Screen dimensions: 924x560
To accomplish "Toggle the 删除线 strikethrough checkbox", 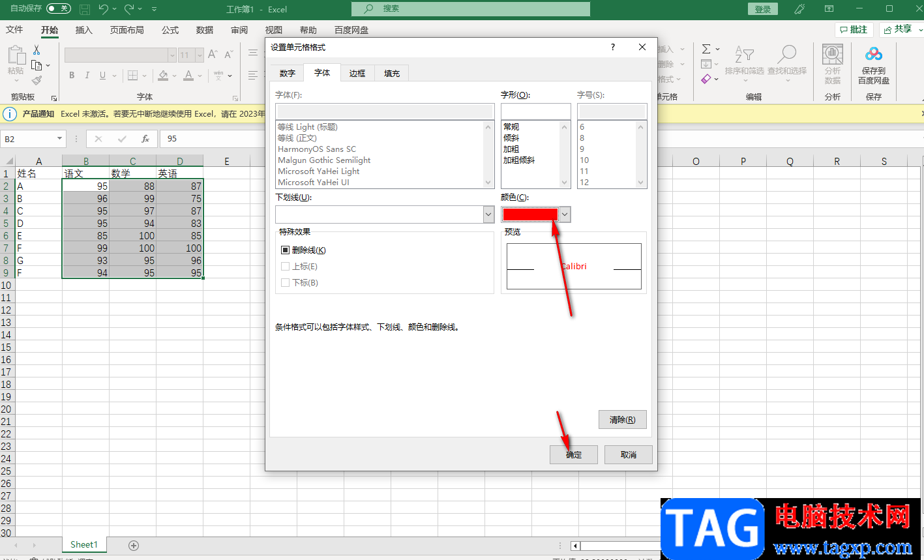I will pyautogui.click(x=285, y=250).
